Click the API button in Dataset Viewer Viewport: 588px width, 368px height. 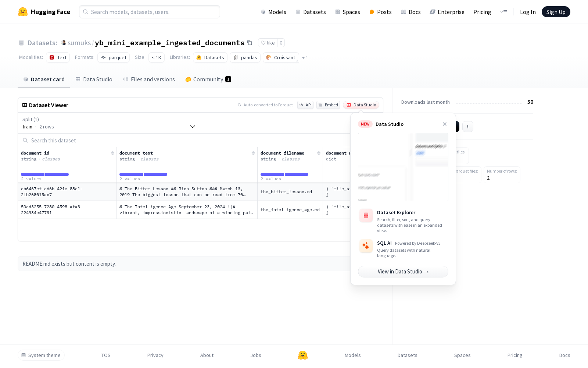tap(305, 105)
